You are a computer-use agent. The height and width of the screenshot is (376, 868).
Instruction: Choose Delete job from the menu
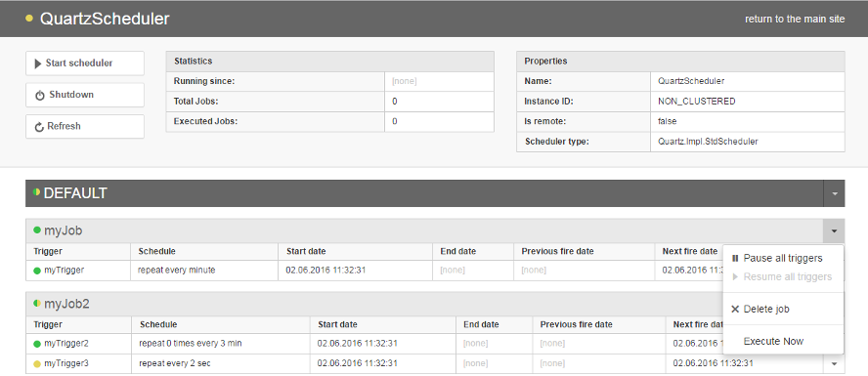(x=783, y=309)
